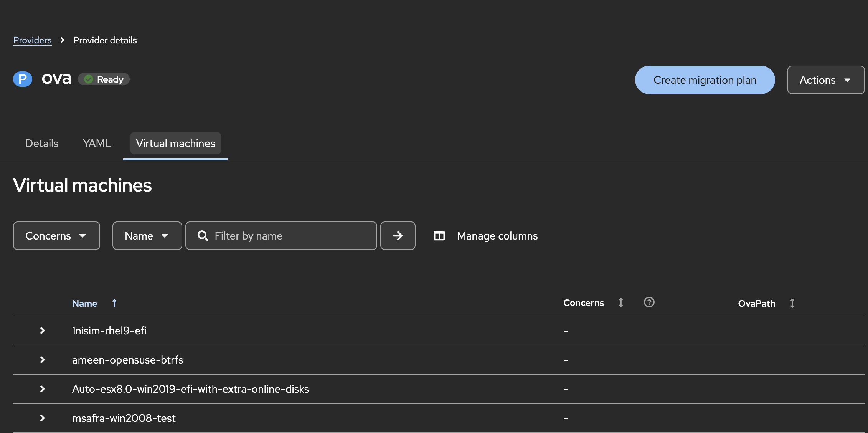Open the Actions dropdown menu
This screenshot has height=433, width=868.
click(825, 80)
